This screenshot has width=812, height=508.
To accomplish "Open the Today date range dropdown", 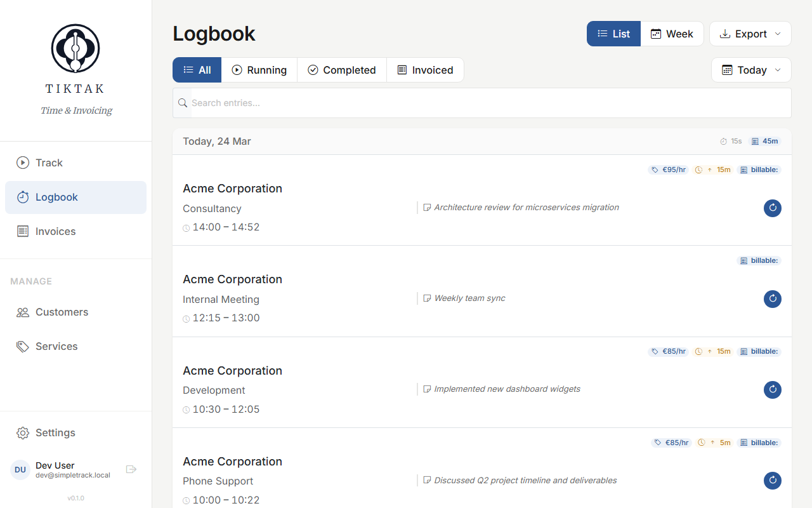I will pyautogui.click(x=751, y=70).
